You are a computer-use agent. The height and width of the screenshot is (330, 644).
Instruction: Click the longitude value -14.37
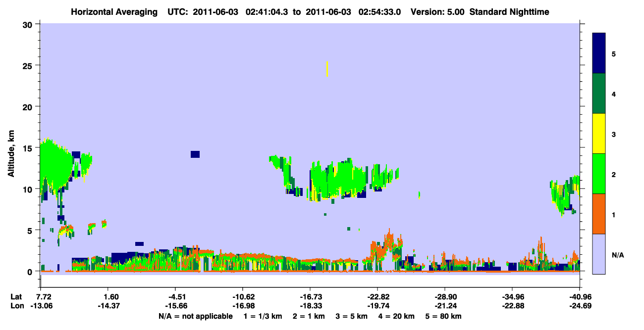[x=110, y=306]
